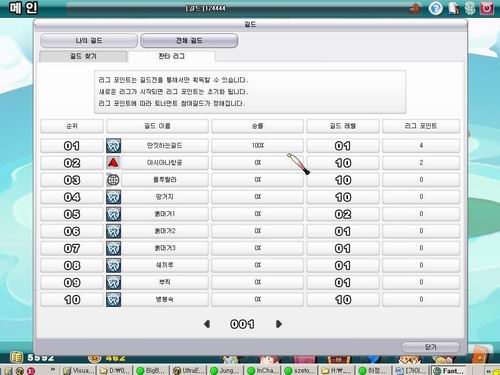Screen dimensions: 500x375
Task: Click guild emblem in rank 06 row
Action: pos(113,231)
